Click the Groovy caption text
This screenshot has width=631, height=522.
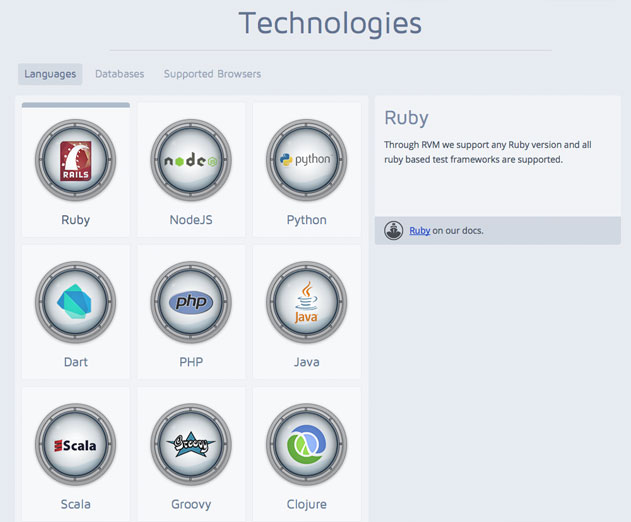point(191,504)
